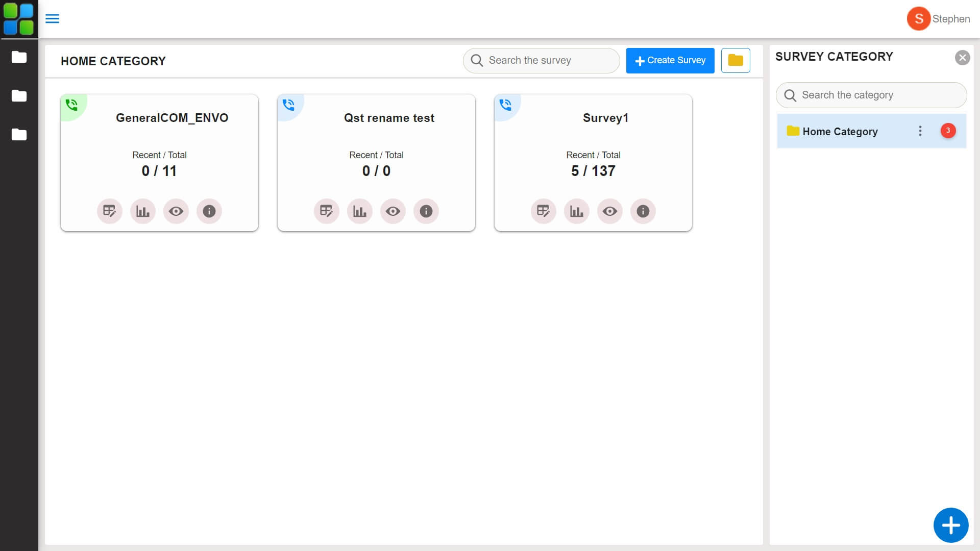Click the Stephen user avatar
The height and width of the screenshot is (551, 980).
[918, 19]
